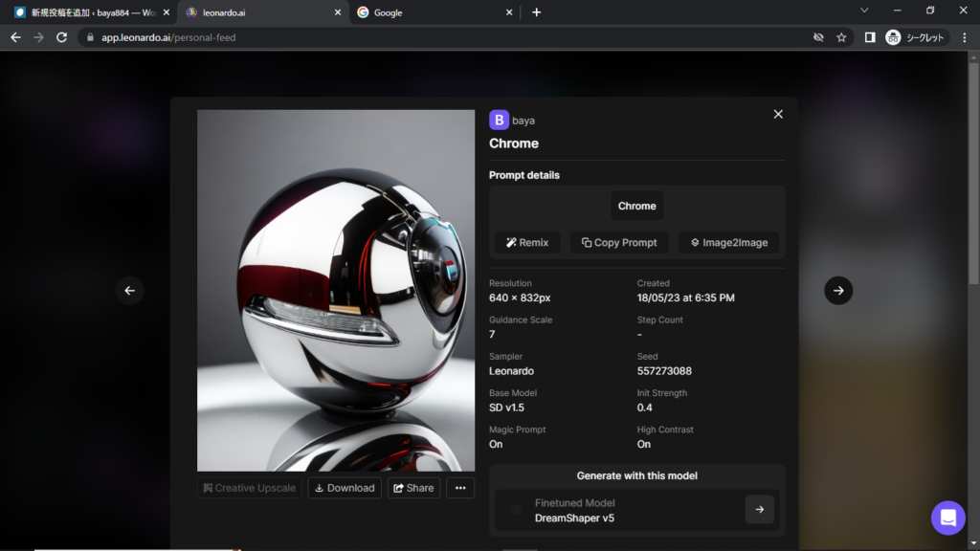The image size is (980, 551).
Task: Click the chrome sphere image preview
Action: (336, 290)
